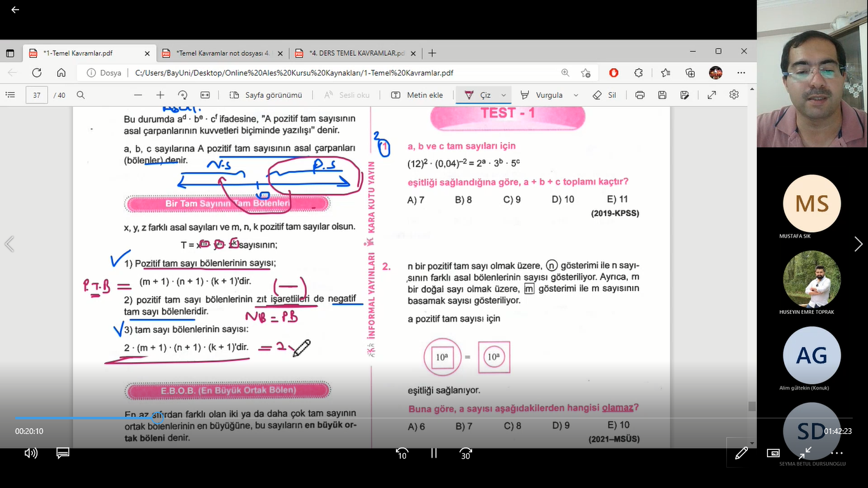
Task: Open Edge tab actions menu
Action: (10, 53)
